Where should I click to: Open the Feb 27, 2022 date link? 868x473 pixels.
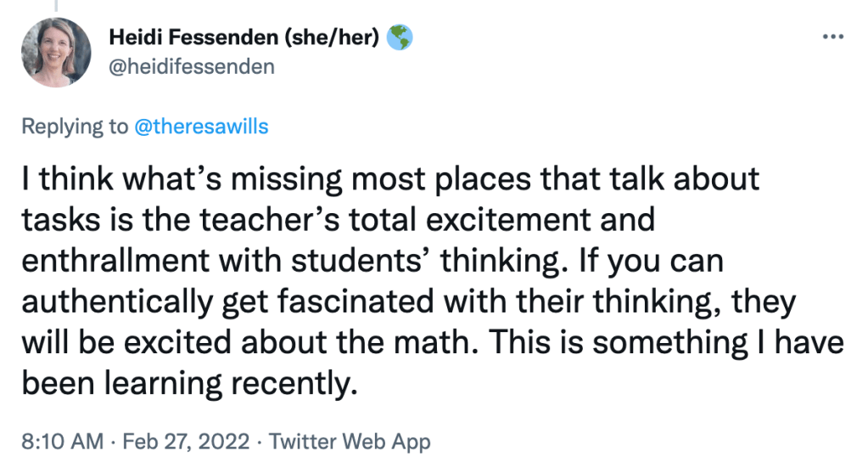[185, 442]
